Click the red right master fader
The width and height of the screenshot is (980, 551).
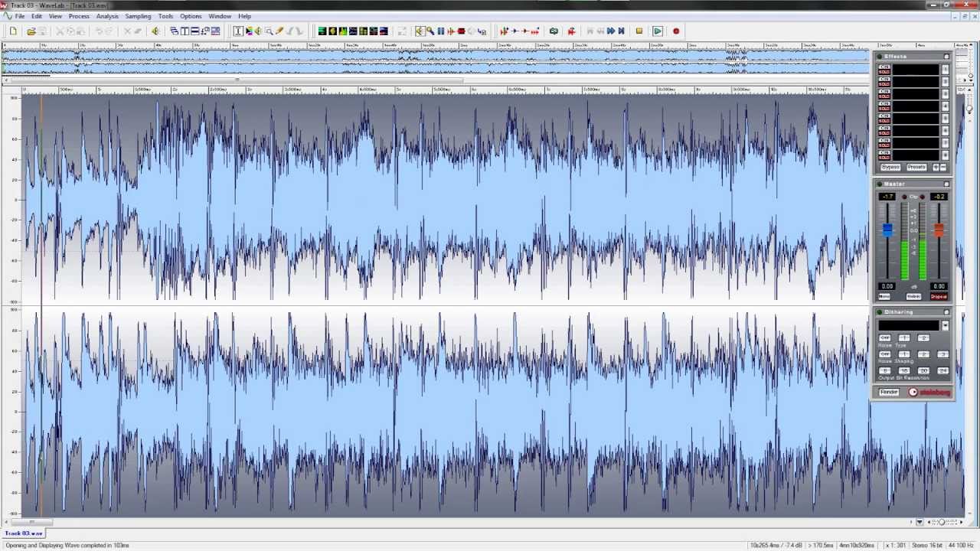click(939, 230)
